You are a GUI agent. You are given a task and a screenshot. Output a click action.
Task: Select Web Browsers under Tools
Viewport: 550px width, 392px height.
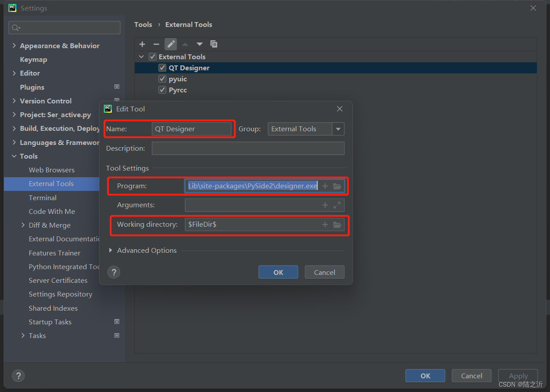(52, 170)
